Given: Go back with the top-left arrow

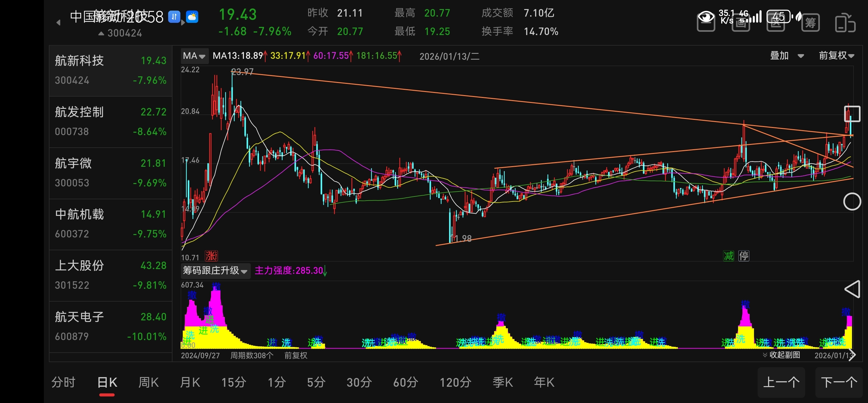Looking at the screenshot, I should pyautogui.click(x=58, y=23).
